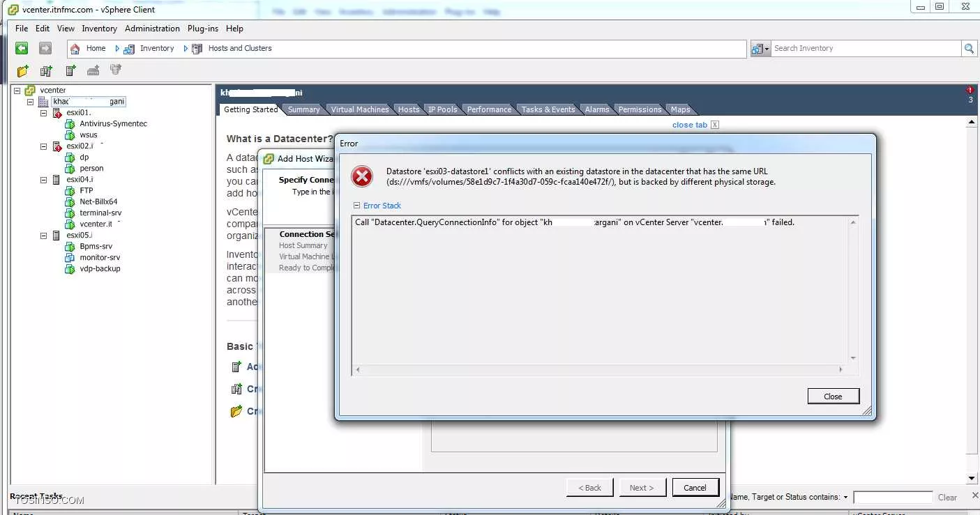The image size is (980, 515).
Task: Click the monitor-srv VM icon
Action: [x=70, y=258]
